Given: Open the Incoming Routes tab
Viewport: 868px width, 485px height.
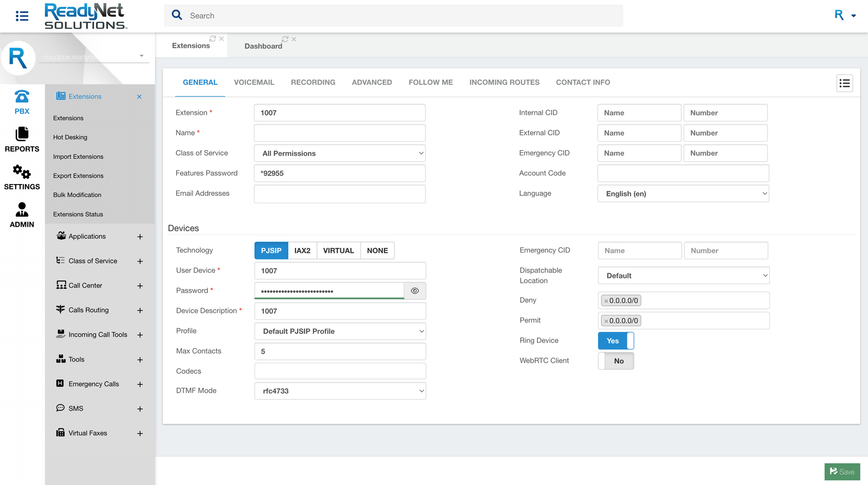Looking at the screenshot, I should [x=504, y=82].
